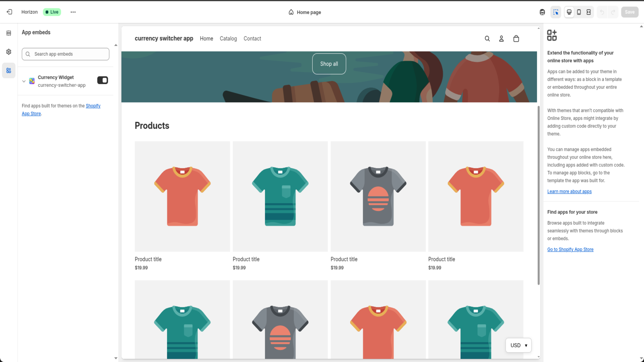
Task: Click inside the Search app embeds field
Action: (65, 54)
